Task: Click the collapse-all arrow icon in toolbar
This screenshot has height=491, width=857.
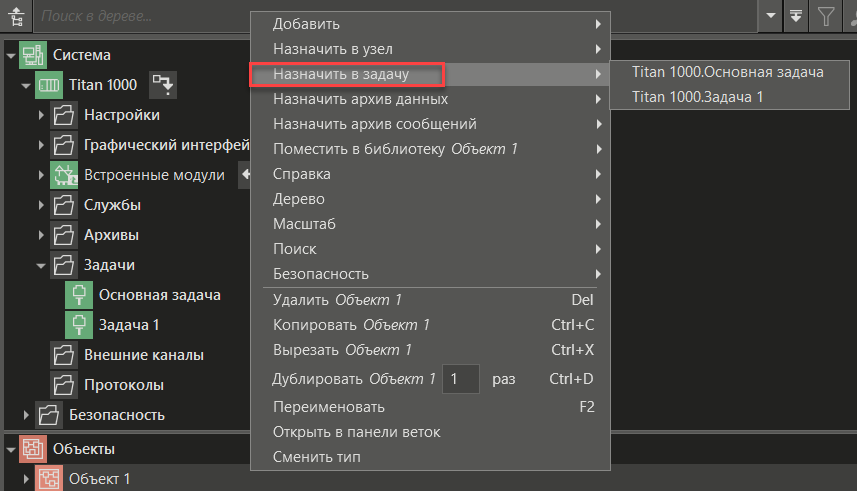Action: tap(796, 16)
